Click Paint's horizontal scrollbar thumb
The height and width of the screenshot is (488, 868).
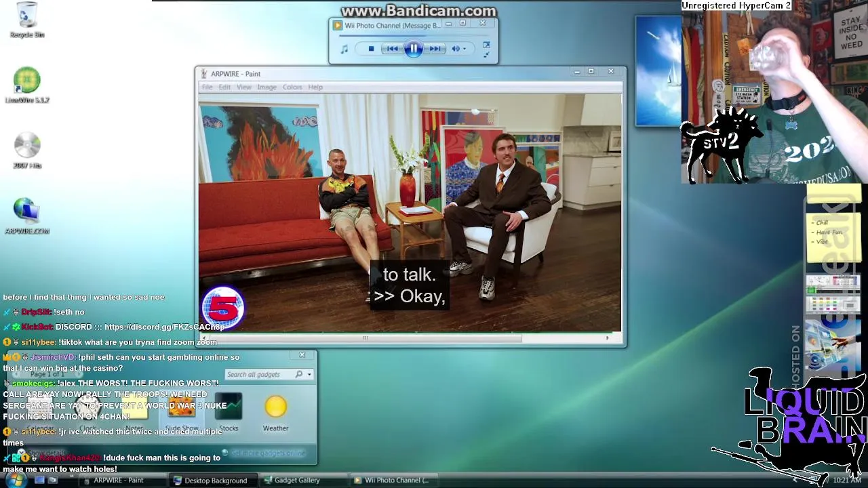(365, 338)
